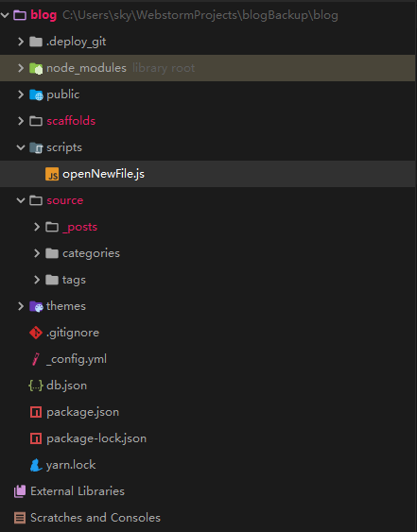Select package-lock.json in the tree
The image size is (417, 532).
[x=96, y=438]
